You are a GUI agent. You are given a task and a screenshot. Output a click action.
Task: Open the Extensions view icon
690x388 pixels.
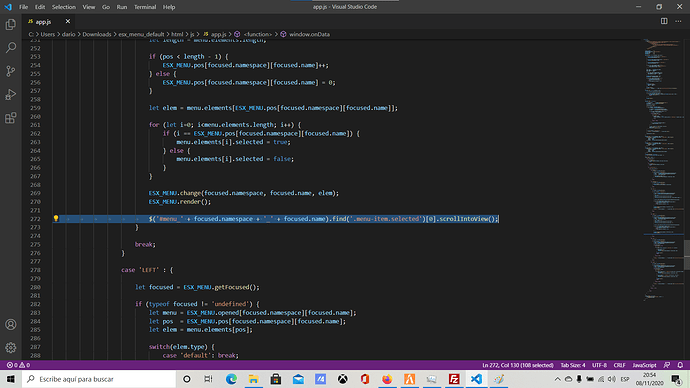pyautogui.click(x=11, y=118)
